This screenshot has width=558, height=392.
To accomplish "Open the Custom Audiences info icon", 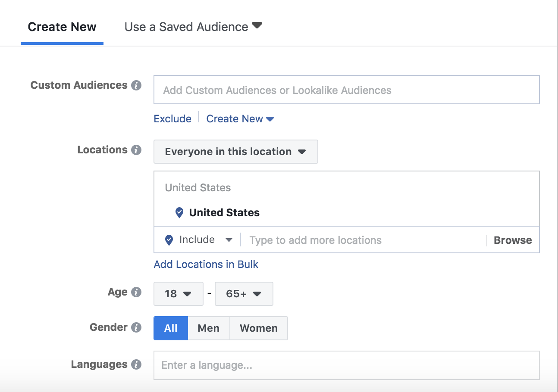I will pos(136,85).
